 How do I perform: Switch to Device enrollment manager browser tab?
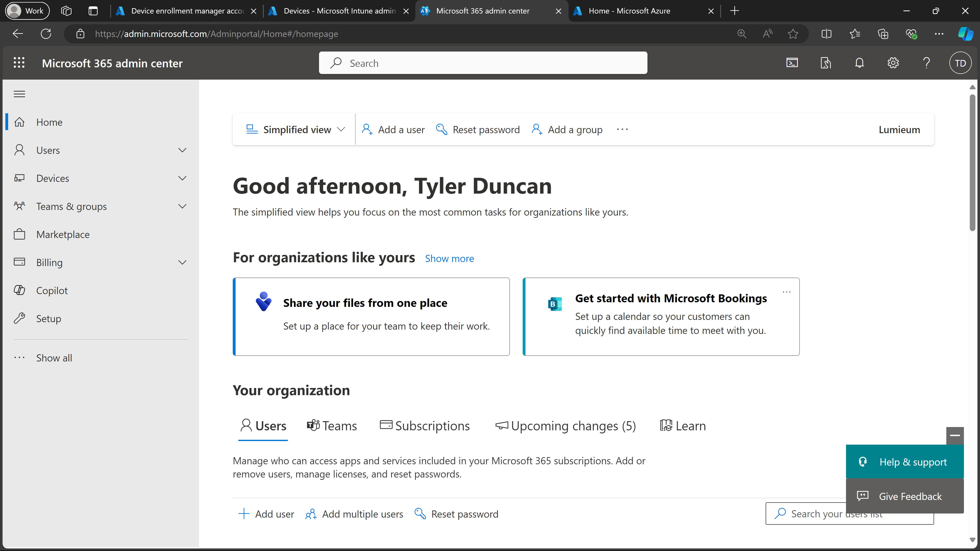point(186,11)
